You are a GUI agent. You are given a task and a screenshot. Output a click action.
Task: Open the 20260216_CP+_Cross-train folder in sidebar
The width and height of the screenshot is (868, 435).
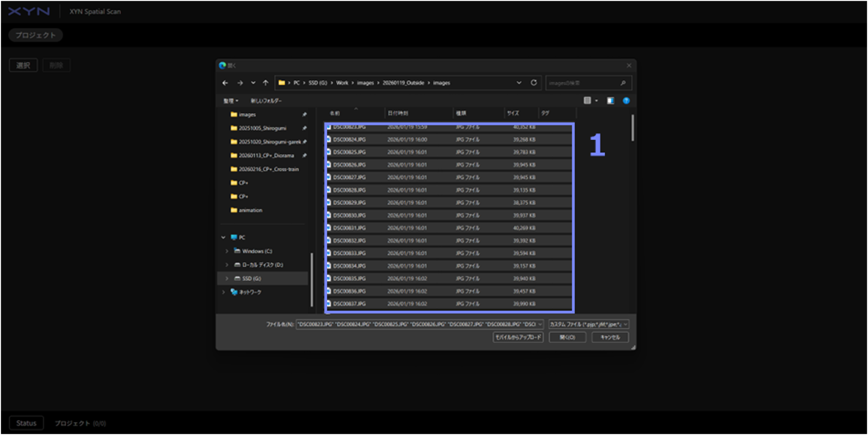pyautogui.click(x=268, y=169)
